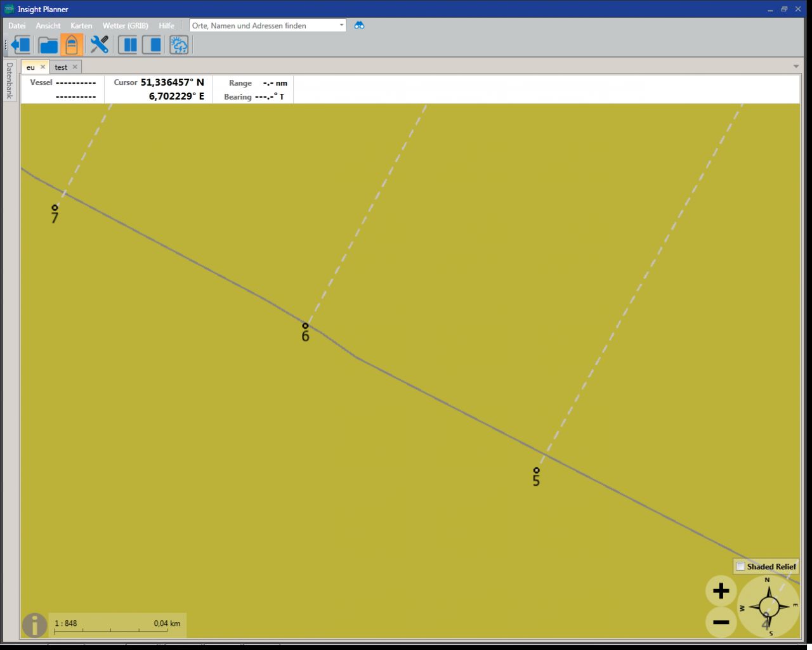Expand the tab list arrow at right
812x650 pixels.
[x=796, y=67]
